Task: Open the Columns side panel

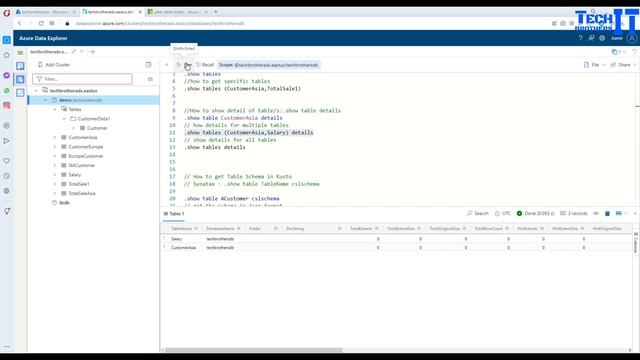Action: tap(636, 243)
